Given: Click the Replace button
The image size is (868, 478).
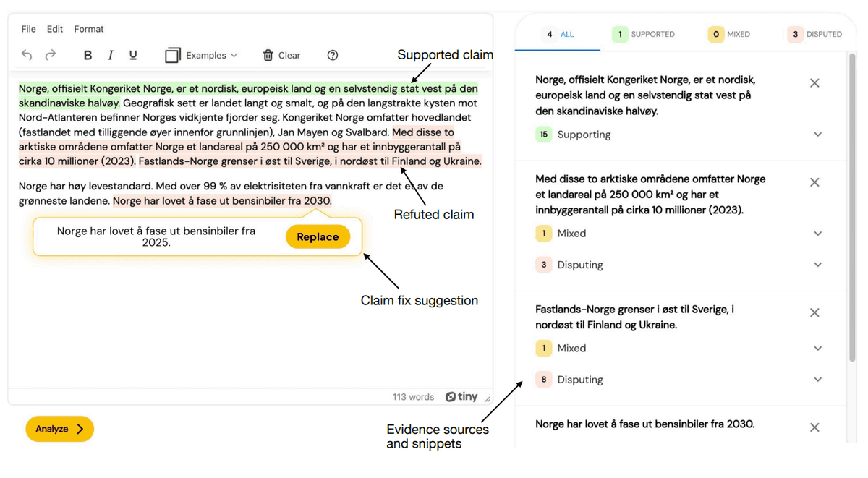Looking at the screenshot, I should point(318,236).
